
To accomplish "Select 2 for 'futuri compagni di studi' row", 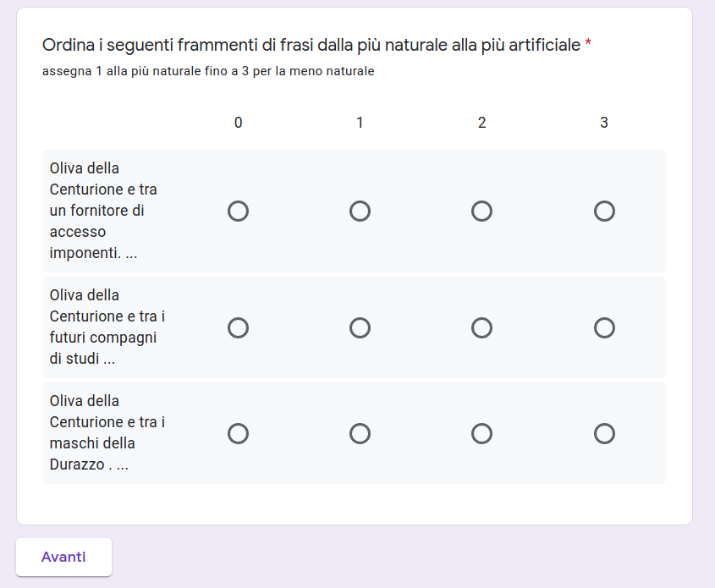I will point(481,327).
